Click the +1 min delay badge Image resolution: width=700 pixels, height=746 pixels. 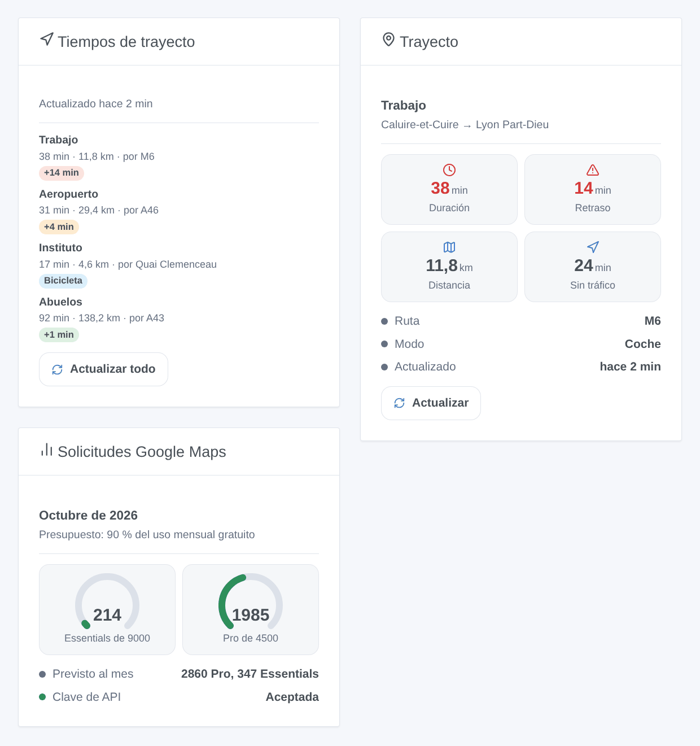click(x=59, y=335)
